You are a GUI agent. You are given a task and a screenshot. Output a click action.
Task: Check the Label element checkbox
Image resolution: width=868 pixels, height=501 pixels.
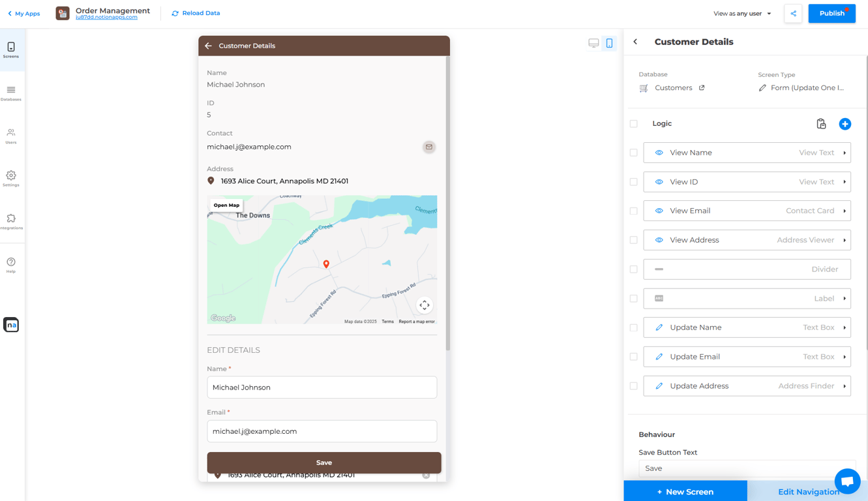point(634,298)
